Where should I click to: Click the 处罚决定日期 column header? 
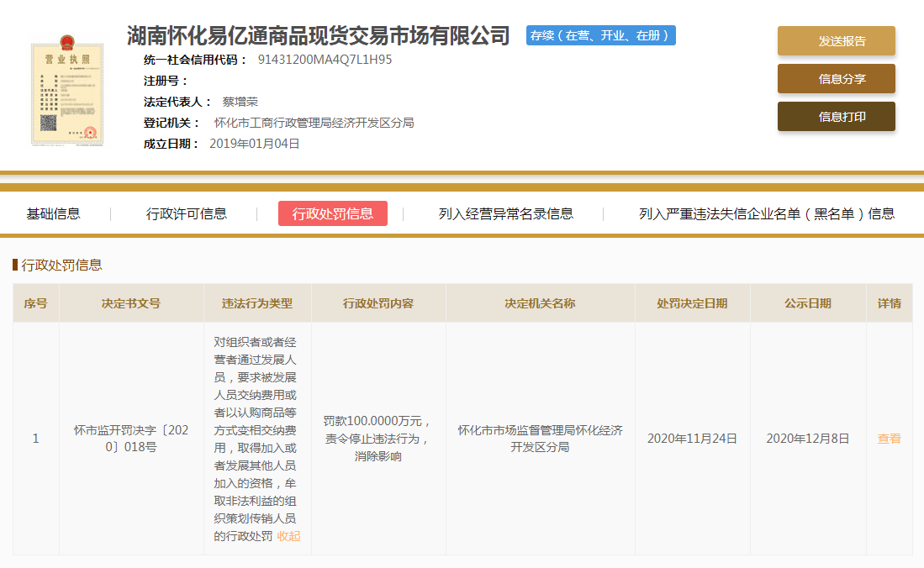coord(692,303)
